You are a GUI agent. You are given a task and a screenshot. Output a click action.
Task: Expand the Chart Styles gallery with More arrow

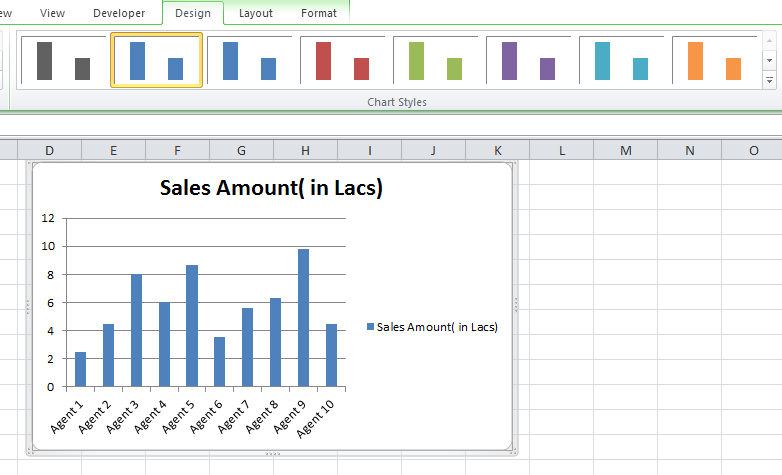tap(769, 80)
